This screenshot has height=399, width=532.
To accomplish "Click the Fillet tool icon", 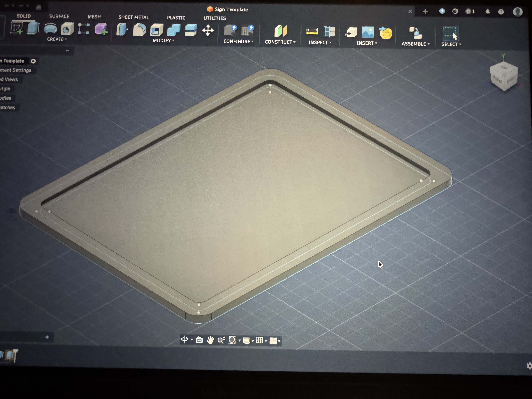I will point(139,30).
